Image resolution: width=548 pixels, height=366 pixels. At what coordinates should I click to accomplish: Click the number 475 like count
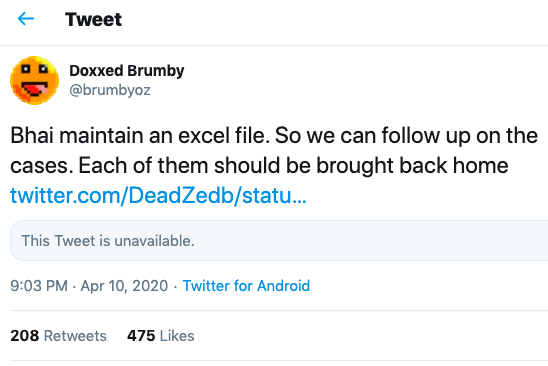pos(141,336)
